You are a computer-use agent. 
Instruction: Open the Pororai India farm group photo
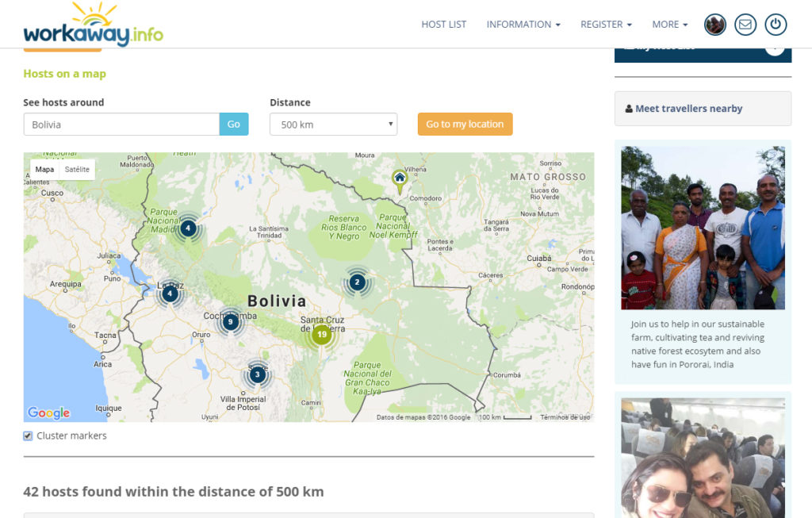(703, 228)
